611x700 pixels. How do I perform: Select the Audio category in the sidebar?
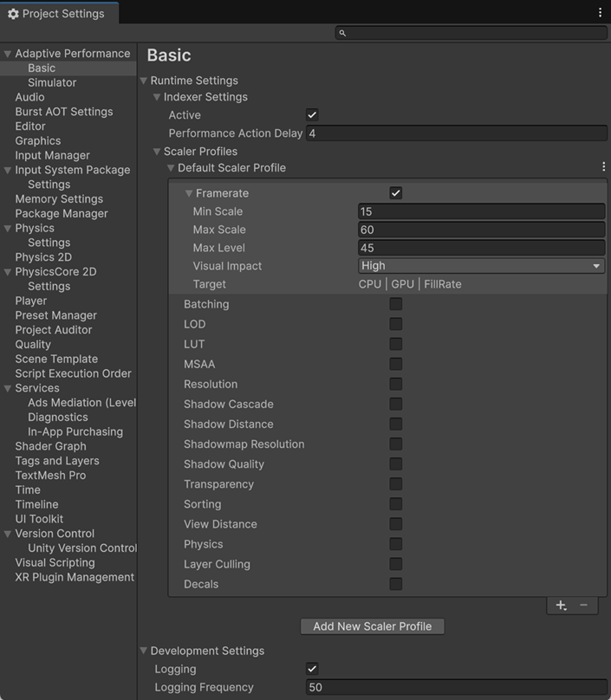[29, 97]
